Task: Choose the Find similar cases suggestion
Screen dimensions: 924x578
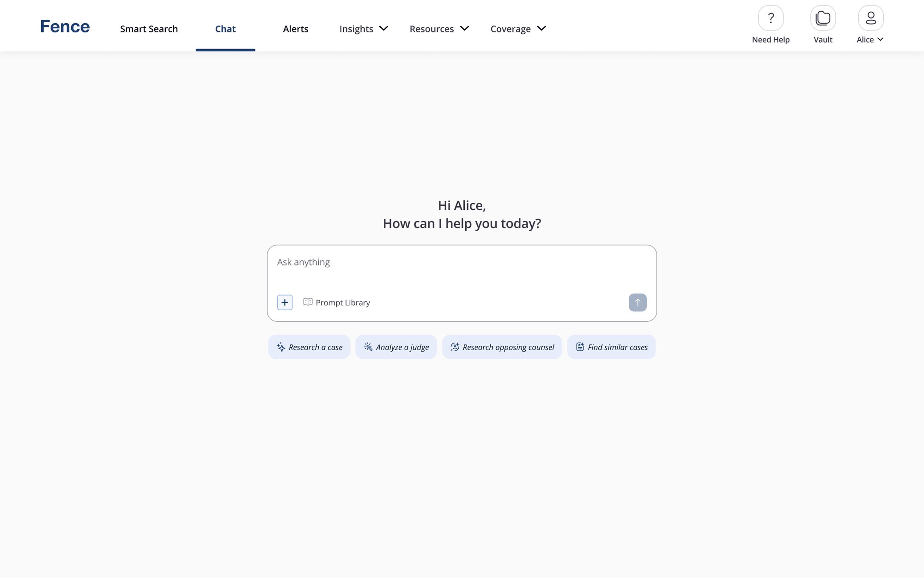Action: click(x=611, y=347)
